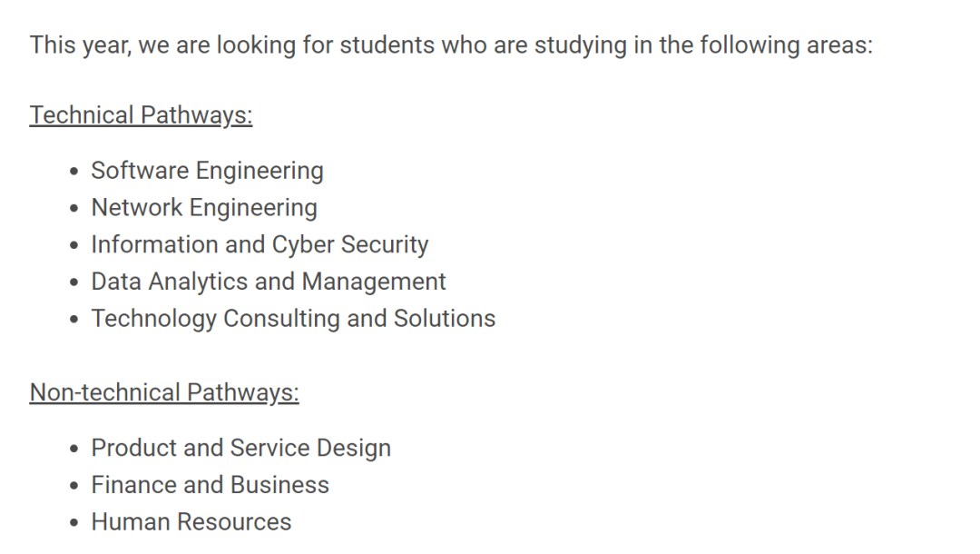Click bullet beside Data Analytics and Management
The height and width of the screenshot is (554, 980).
coord(74,282)
